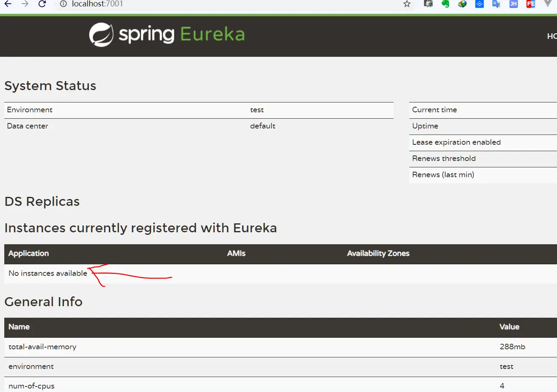Image resolution: width=557 pixels, height=392 pixels.
Task: Select the Uptime label
Action: click(x=425, y=126)
